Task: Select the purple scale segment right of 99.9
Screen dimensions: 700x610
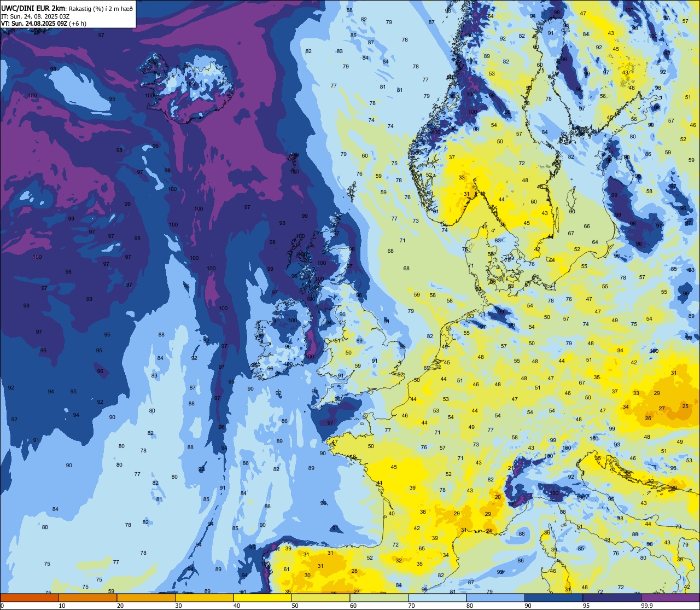Action: click(x=670, y=597)
